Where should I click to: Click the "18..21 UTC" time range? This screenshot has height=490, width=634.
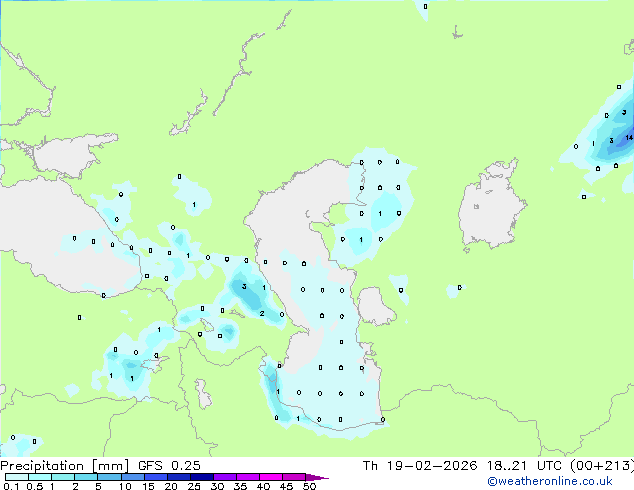point(524,466)
